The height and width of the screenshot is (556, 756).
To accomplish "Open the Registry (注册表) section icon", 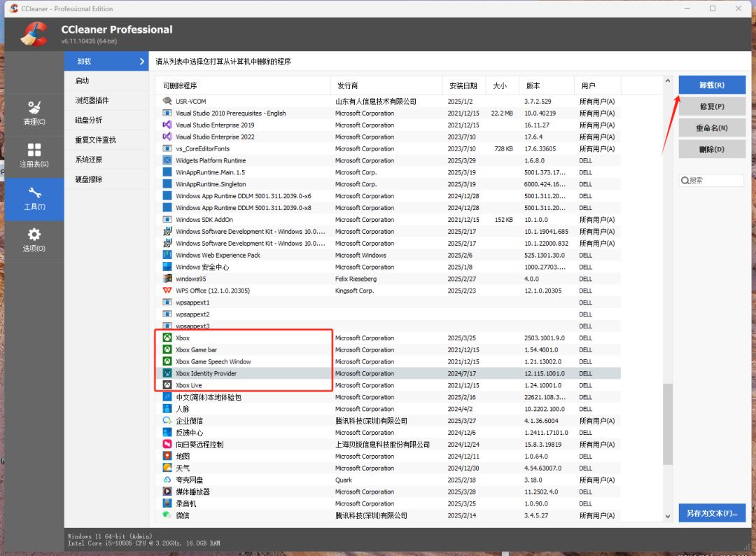I will coord(34,149).
